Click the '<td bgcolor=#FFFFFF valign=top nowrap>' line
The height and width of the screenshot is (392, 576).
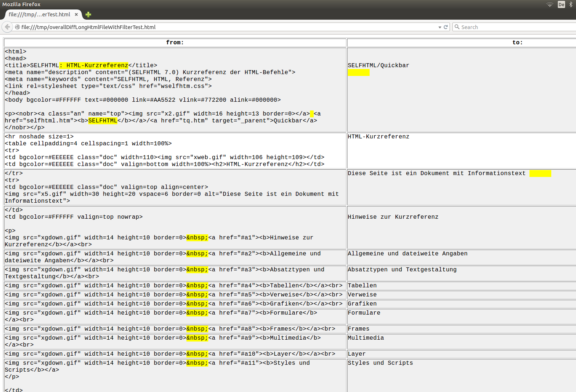click(x=74, y=217)
